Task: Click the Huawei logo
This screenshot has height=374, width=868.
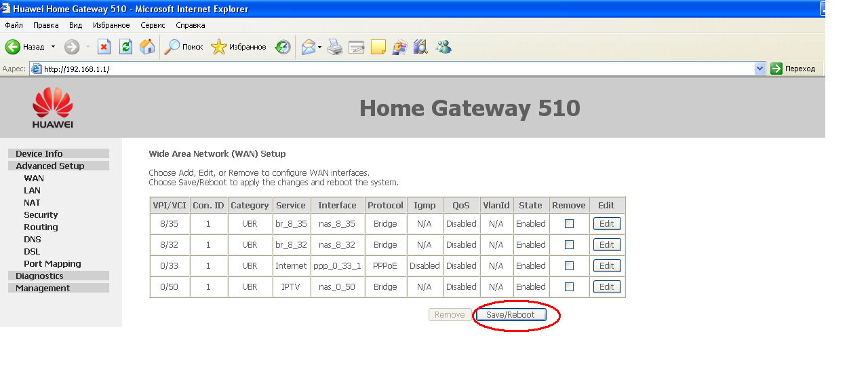Action: (53, 107)
